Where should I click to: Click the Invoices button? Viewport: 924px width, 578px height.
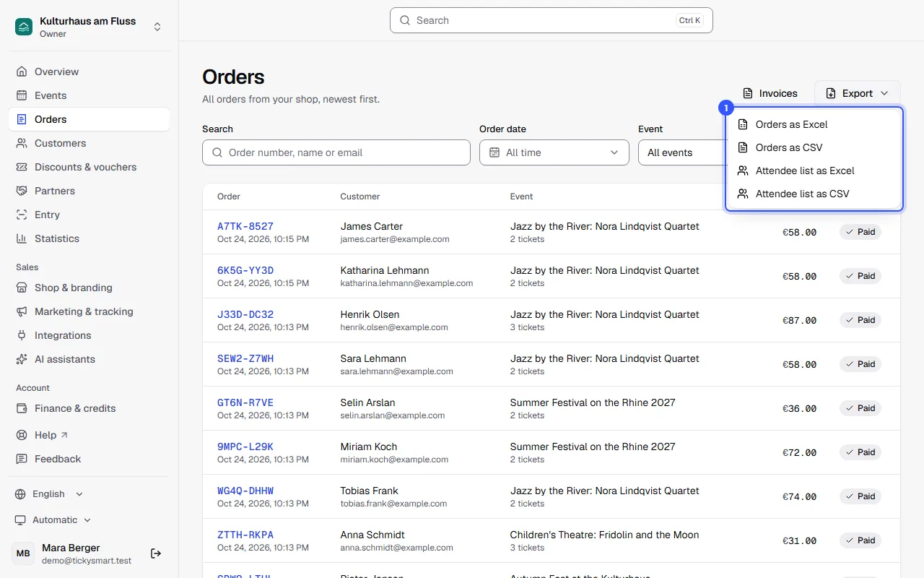pos(770,93)
